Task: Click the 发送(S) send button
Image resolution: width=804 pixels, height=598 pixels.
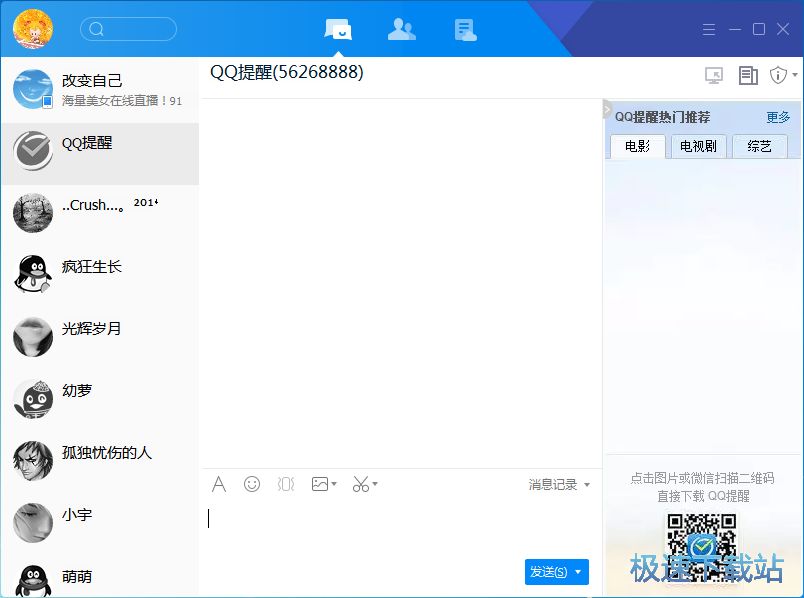Action: [548, 572]
